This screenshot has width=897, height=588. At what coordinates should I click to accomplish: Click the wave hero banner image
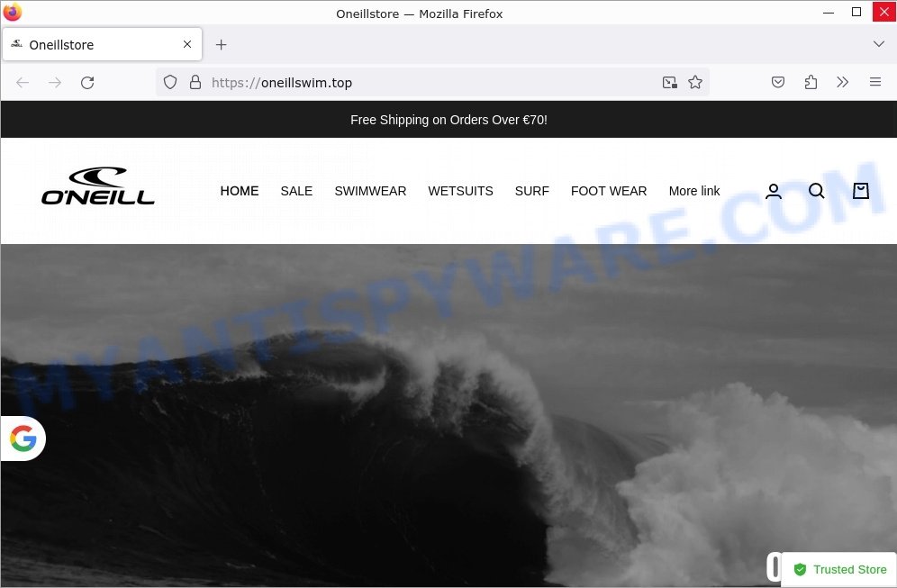(x=448, y=416)
